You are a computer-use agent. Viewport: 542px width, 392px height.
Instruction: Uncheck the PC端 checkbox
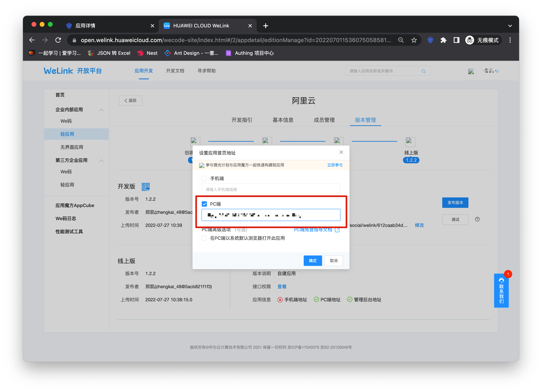point(204,204)
